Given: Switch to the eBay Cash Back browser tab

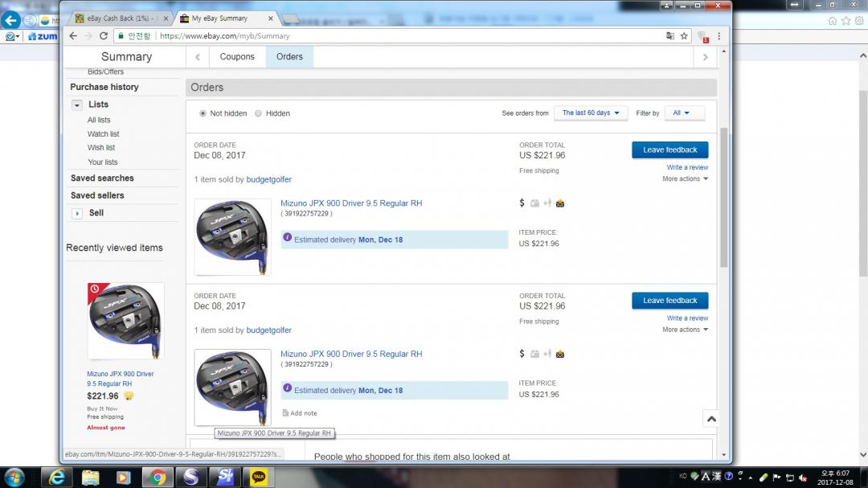Looking at the screenshot, I should (x=121, y=18).
